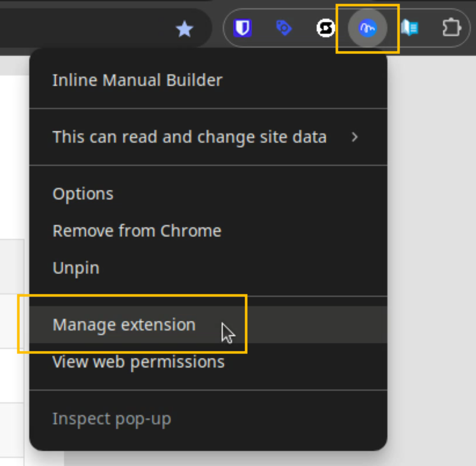Click the Inline Manual Builder toolbar icon

(x=367, y=29)
